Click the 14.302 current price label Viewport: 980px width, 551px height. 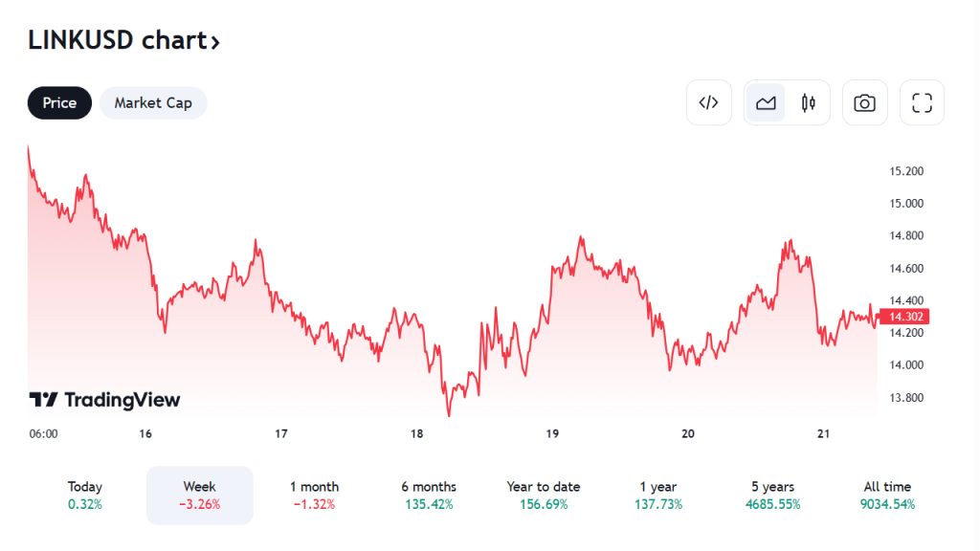[x=904, y=317]
